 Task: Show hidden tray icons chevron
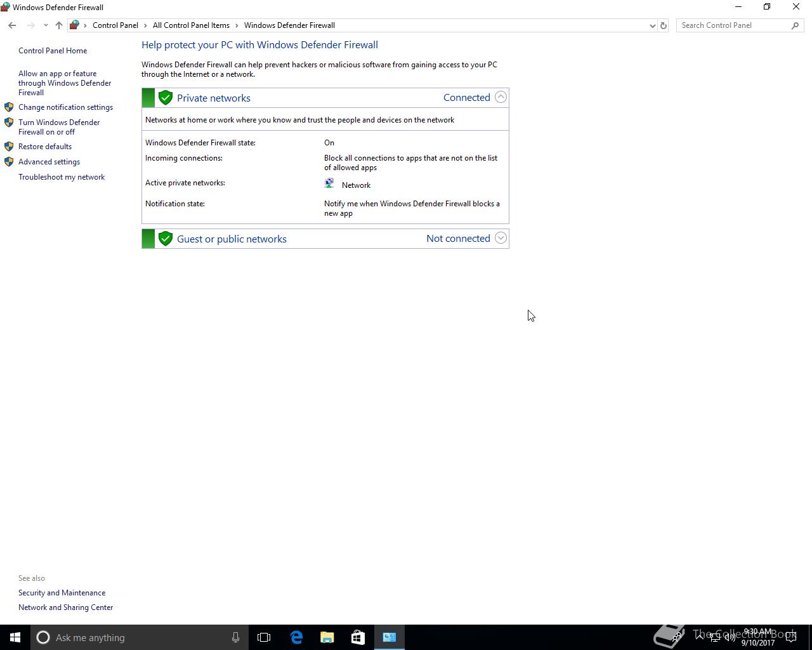(700, 637)
